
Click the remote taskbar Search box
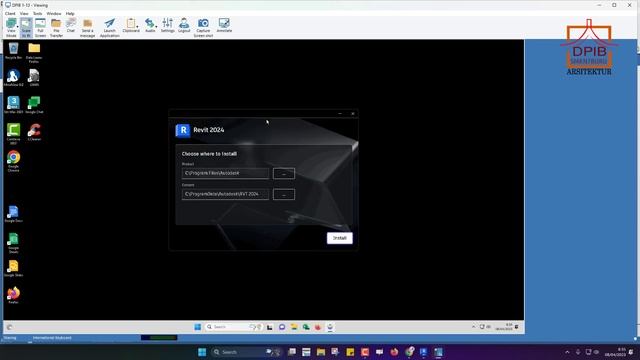233,327
